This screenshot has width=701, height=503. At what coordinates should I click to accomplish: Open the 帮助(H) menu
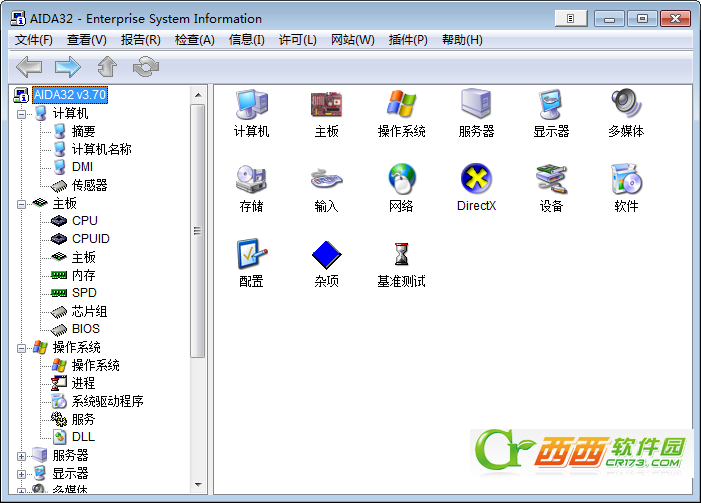tap(462, 40)
